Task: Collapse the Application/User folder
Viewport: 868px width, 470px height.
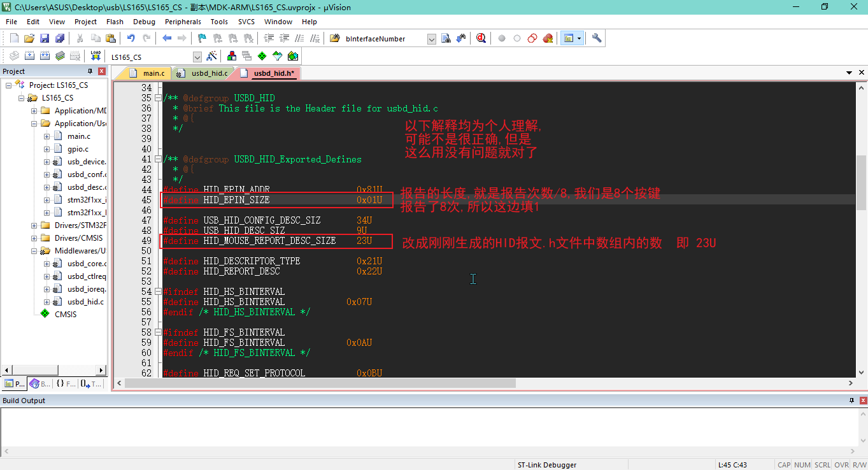Action: click(x=34, y=123)
